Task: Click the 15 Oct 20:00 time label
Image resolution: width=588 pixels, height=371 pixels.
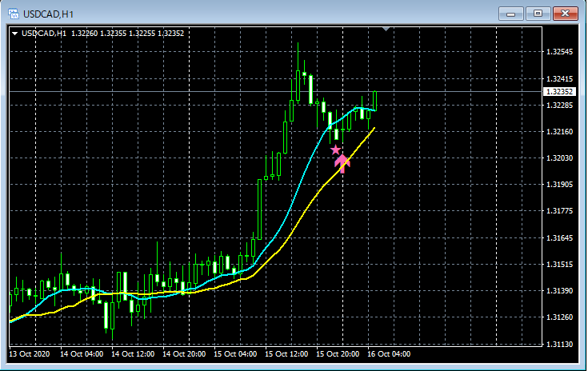Action: [338, 354]
